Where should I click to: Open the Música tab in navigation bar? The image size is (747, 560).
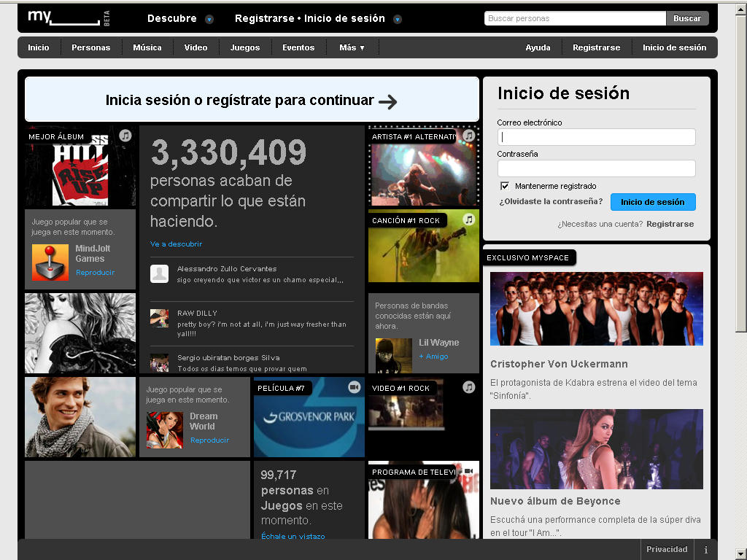(147, 47)
